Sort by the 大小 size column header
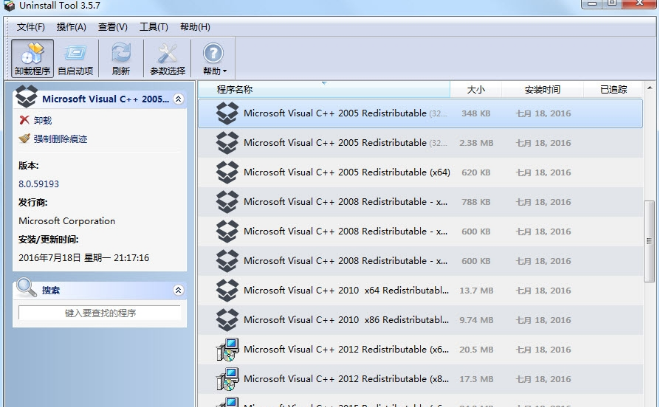The width and height of the screenshot is (659, 407). tap(476, 90)
